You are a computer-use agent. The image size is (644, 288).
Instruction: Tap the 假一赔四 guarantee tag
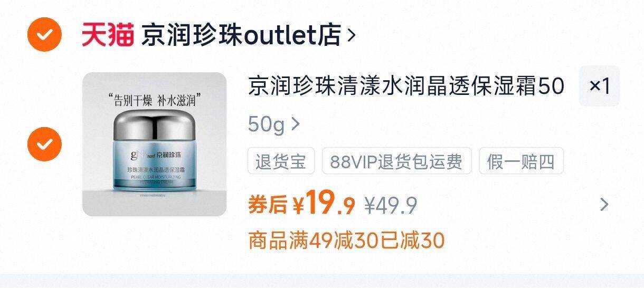[x=521, y=161]
